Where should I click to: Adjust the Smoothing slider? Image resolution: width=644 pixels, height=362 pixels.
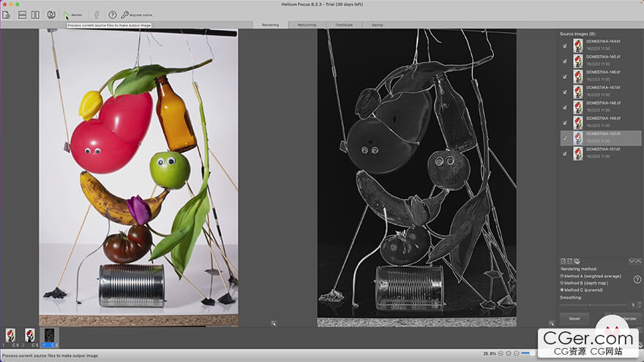point(590,304)
